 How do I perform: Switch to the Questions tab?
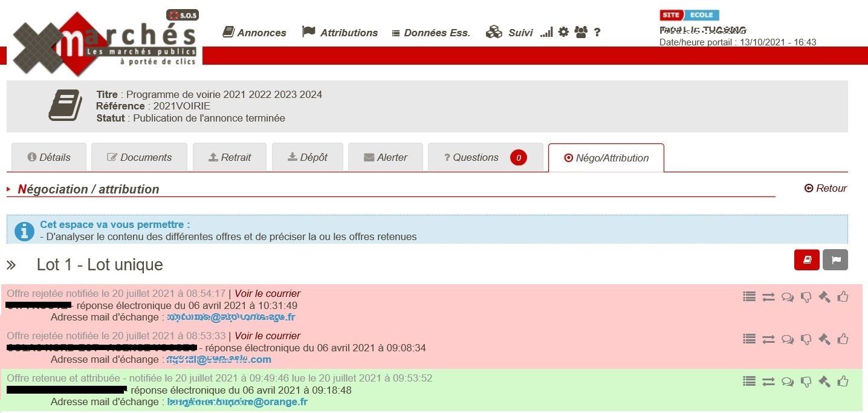[x=485, y=157]
